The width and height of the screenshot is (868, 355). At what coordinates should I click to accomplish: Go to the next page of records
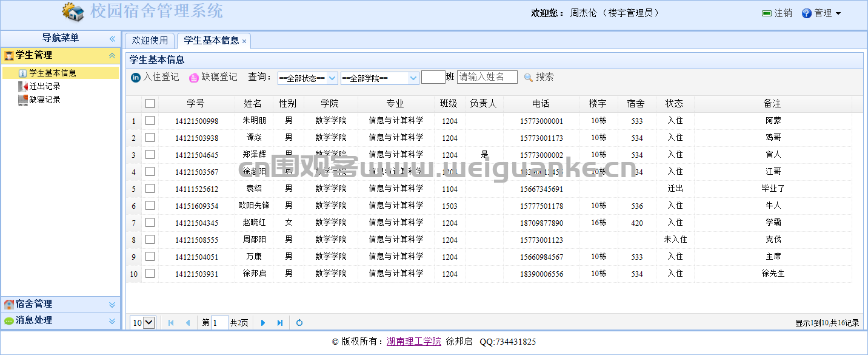[263, 323]
